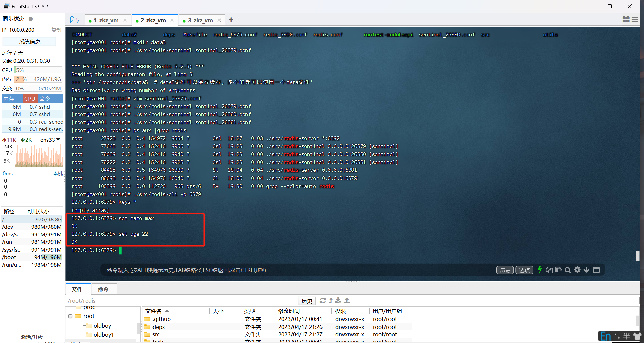Open the deps folder in file list
Viewport: 644px width, 343px height.
158,327
